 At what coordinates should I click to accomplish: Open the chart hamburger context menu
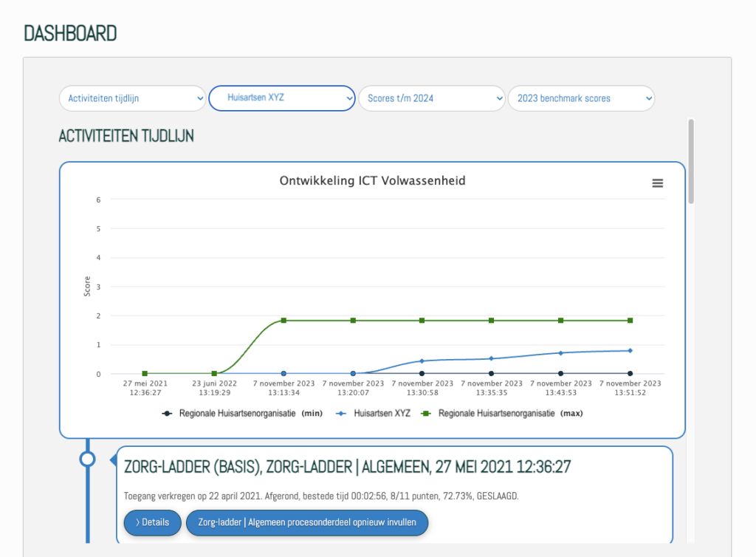(657, 183)
